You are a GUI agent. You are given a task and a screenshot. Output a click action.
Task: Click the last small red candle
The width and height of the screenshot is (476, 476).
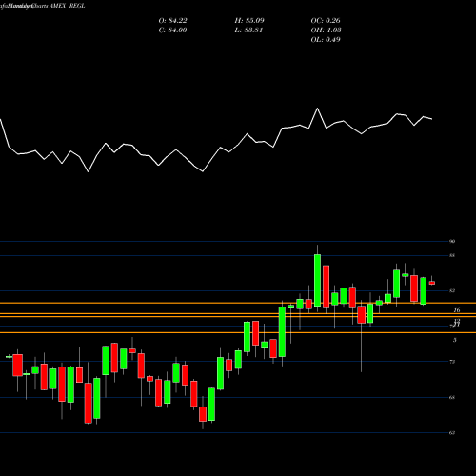[x=432, y=283]
